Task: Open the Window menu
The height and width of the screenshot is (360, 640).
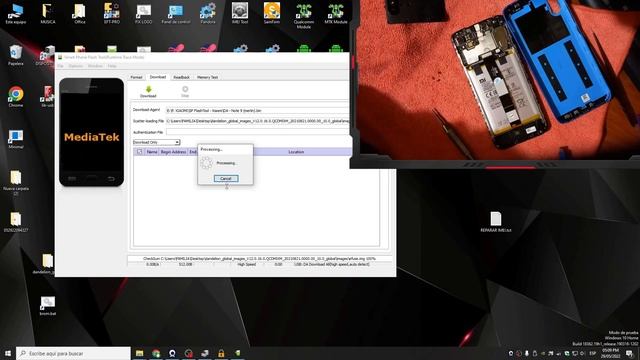Action: point(95,66)
